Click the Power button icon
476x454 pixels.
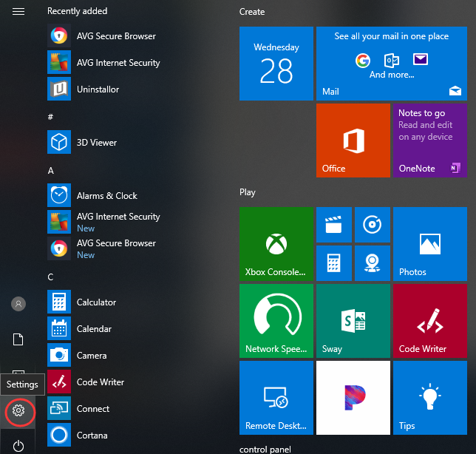(18, 446)
